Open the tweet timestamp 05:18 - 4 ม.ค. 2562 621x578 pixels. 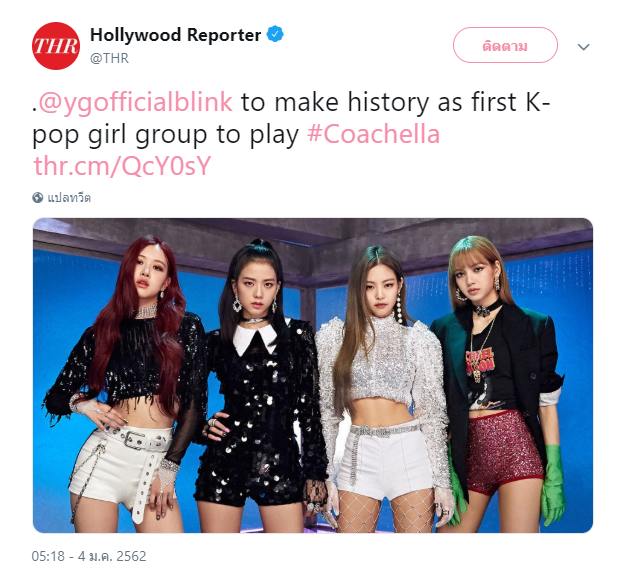point(89,556)
